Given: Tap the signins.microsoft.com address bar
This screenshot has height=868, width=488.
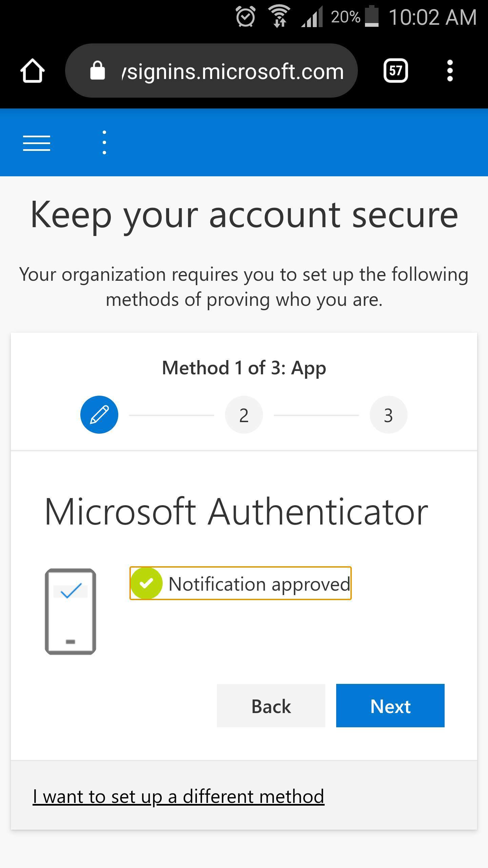Looking at the screenshot, I should click(211, 71).
